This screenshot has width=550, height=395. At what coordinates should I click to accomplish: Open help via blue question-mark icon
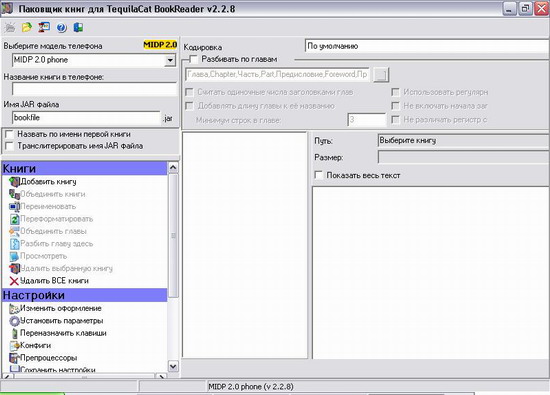(x=61, y=28)
